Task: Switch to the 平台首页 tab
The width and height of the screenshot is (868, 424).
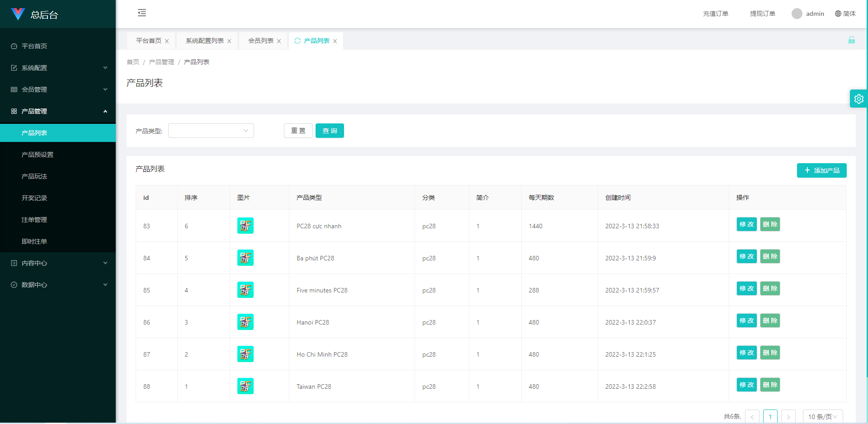Action: (148, 41)
